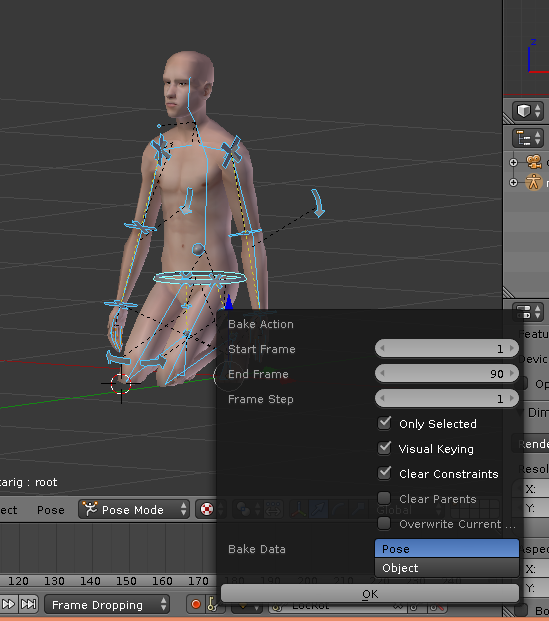Uncheck Only Selected checkbox

click(x=384, y=423)
